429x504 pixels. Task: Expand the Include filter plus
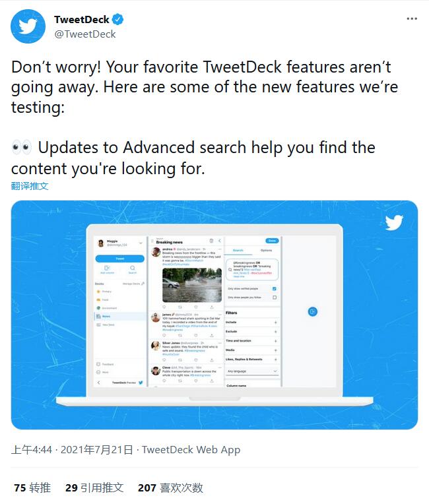click(x=275, y=322)
